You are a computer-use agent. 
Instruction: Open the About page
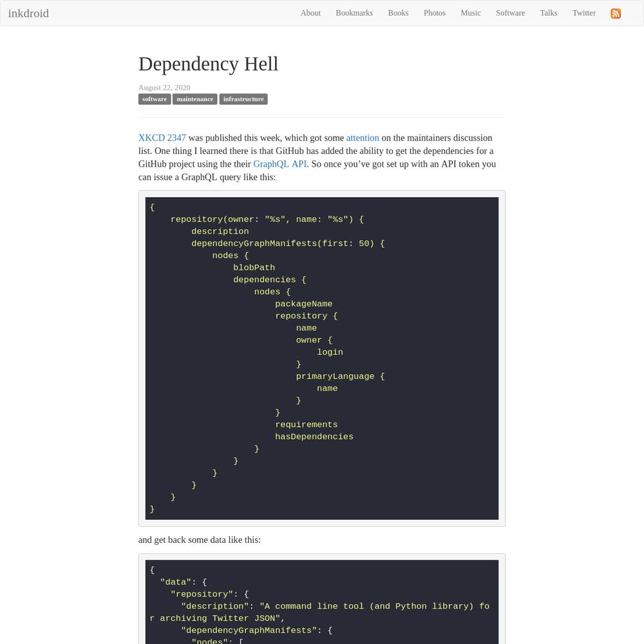pyautogui.click(x=310, y=13)
